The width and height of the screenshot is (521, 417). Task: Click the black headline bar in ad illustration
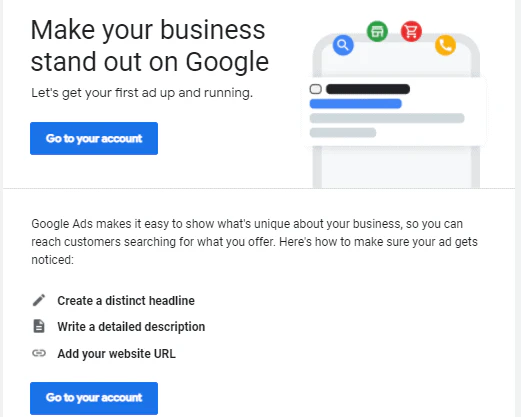(368, 89)
